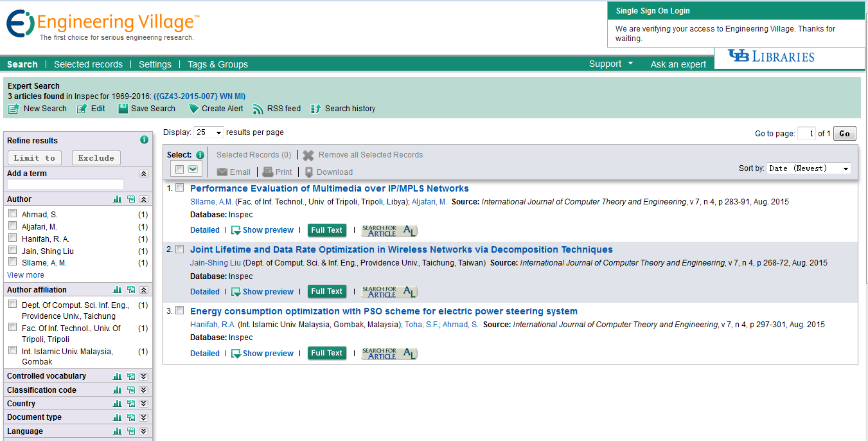868x441 pixels.
Task: Click Search for Article on the PSO scheme record
Action: pyautogui.click(x=389, y=354)
